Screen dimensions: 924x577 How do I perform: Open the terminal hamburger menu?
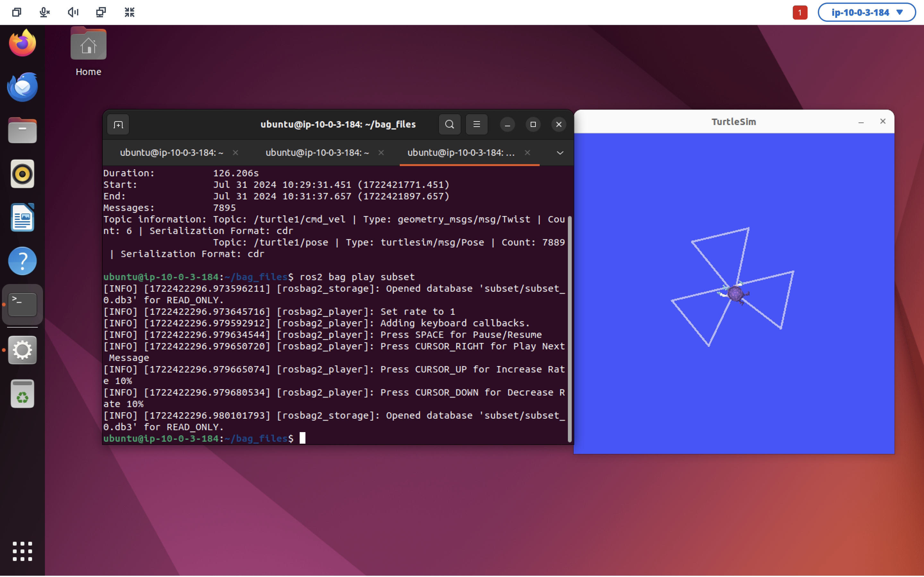(x=476, y=124)
